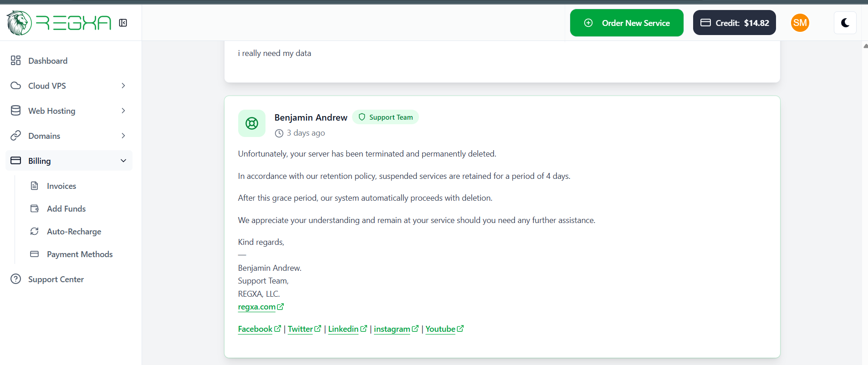Click the Dashboard grid icon
The height and width of the screenshot is (365, 868).
[16, 61]
